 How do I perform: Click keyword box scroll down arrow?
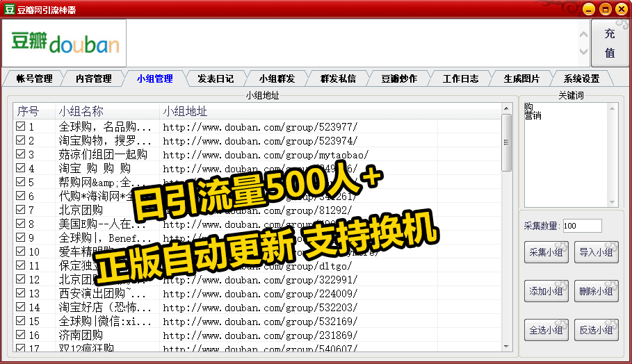tap(613, 202)
